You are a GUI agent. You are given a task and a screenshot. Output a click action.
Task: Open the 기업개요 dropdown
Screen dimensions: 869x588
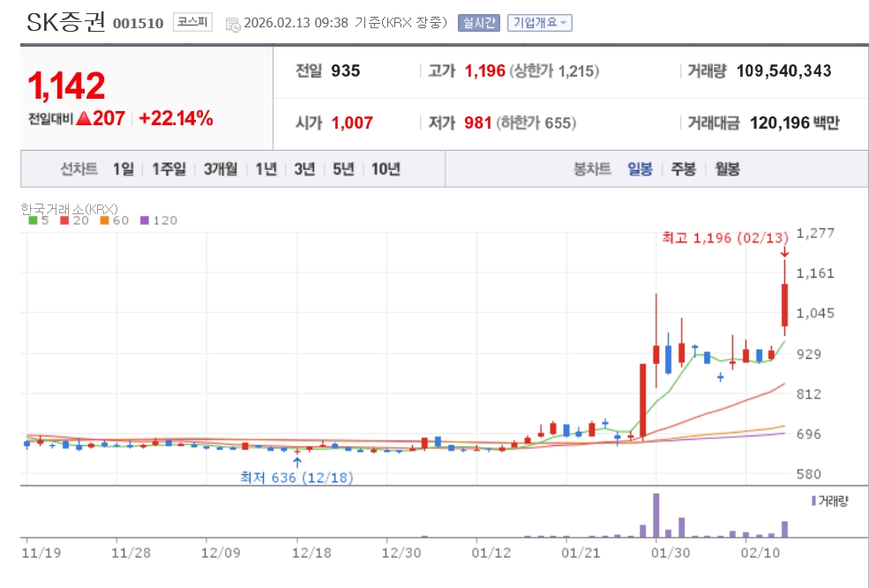point(540,23)
